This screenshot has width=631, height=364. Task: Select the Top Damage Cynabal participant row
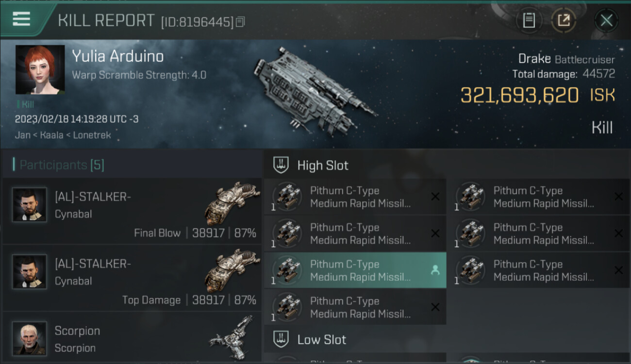point(131,279)
